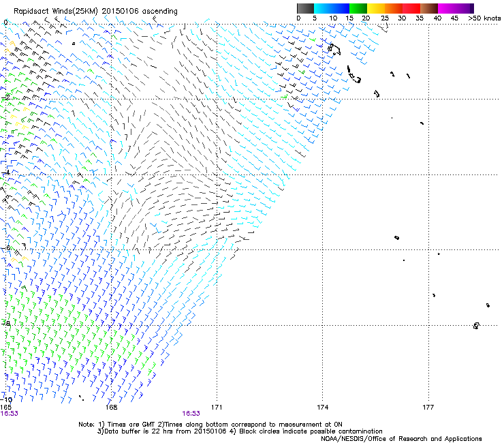This screenshot has height=443, width=504.
Task: Click the elongated island right of 174 near -1
Action: 353,75
